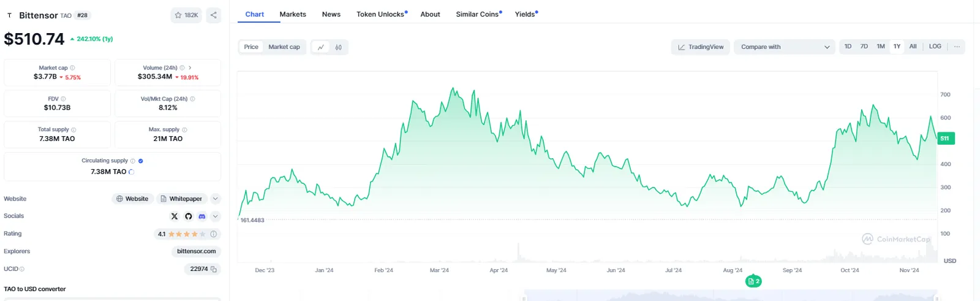Click the 4.1 star rating

(x=187, y=234)
